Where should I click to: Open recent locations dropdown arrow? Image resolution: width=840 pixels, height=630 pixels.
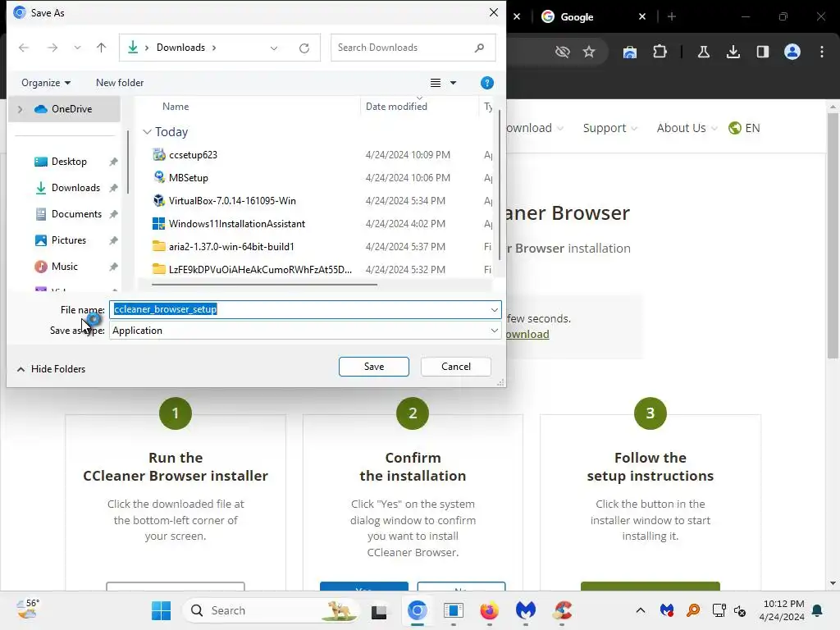(78, 48)
